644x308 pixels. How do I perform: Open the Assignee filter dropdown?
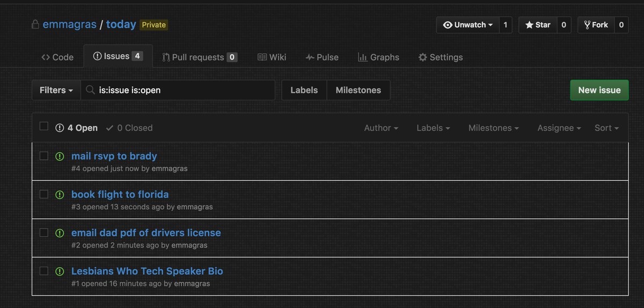click(559, 128)
